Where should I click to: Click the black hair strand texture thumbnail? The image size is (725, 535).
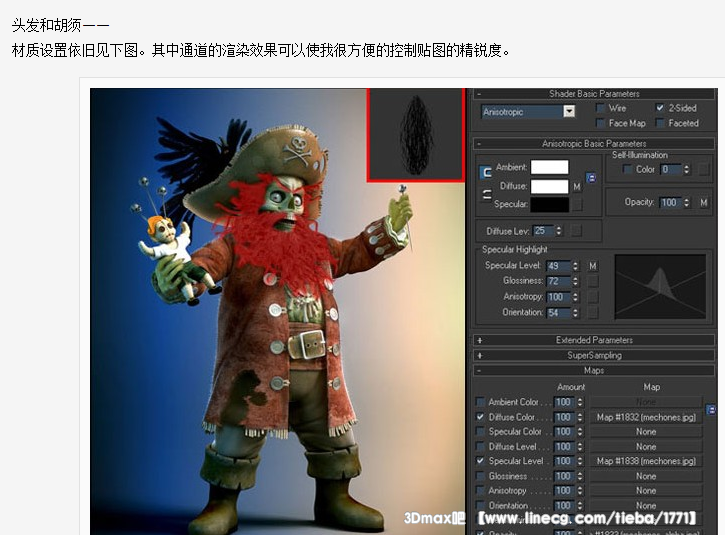click(x=416, y=135)
